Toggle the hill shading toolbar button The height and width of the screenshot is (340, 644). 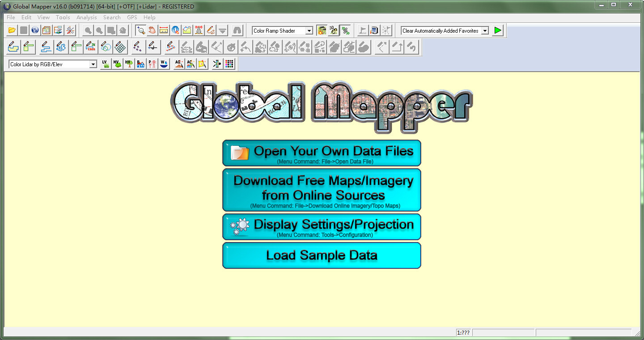[322, 30]
